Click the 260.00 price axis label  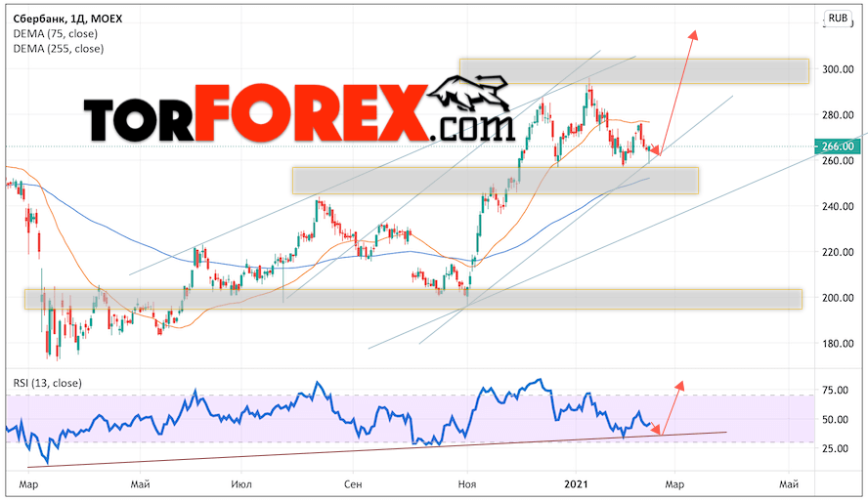coord(838,160)
